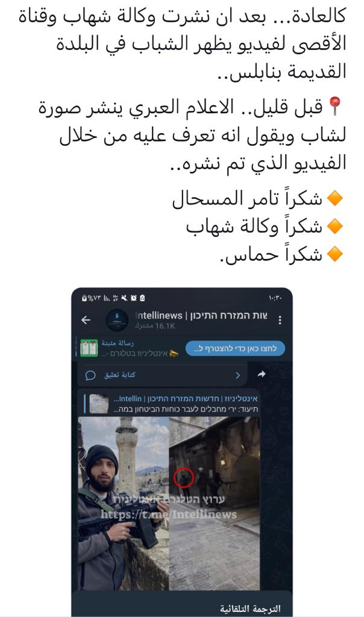Click the forward share arrow icon
Screen dimensions: 364x617
pos(262,374)
